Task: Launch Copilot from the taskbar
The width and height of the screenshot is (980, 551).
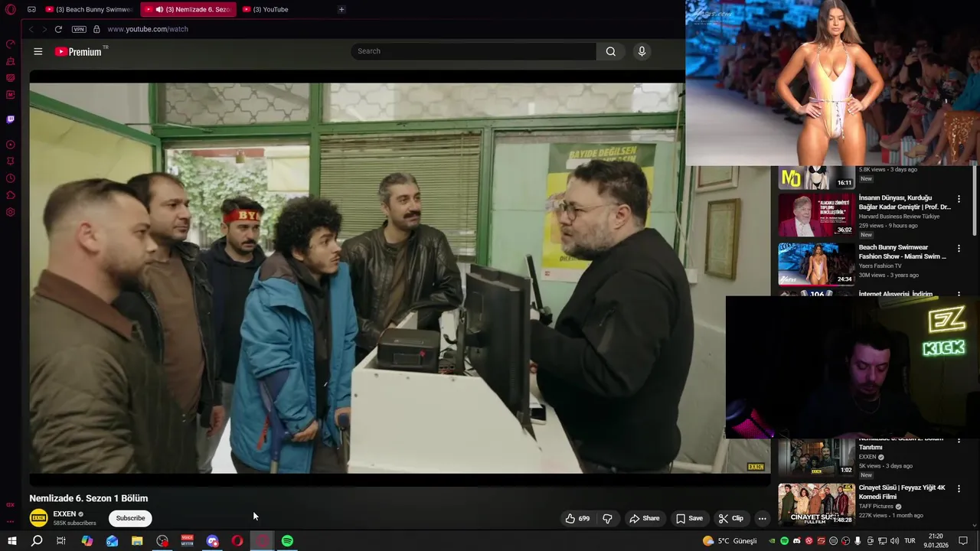Action: (x=87, y=541)
